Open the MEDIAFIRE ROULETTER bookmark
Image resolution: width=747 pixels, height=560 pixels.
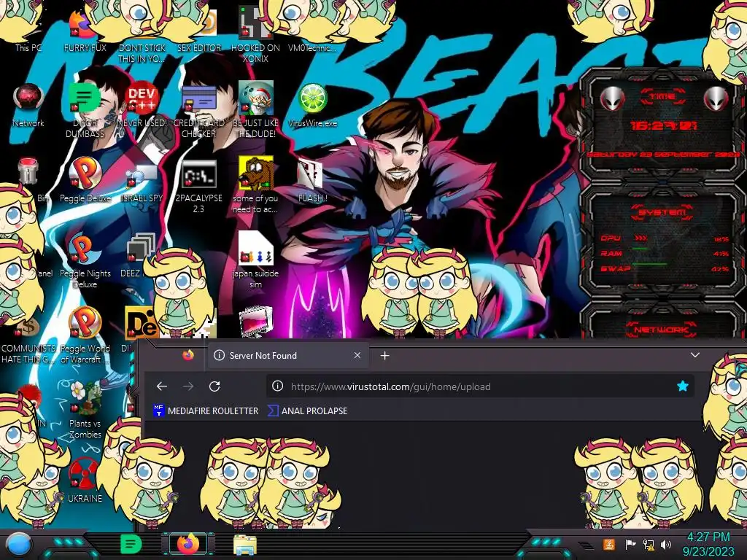pyautogui.click(x=206, y=411)
